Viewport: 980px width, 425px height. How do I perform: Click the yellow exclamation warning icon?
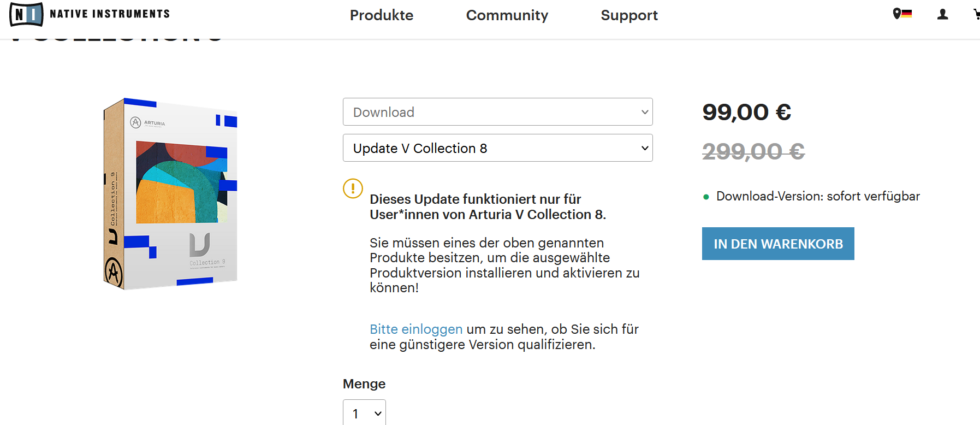click(353, 188)
